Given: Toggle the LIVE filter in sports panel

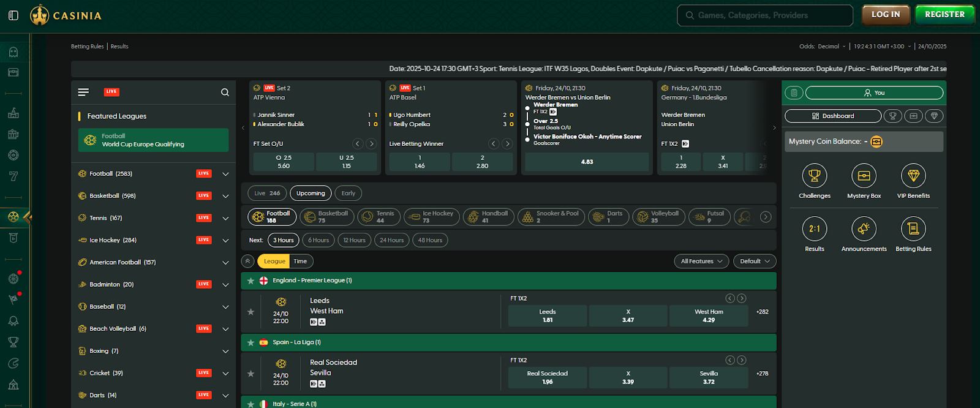Looking at the screenshot, I should pos(111,92).
